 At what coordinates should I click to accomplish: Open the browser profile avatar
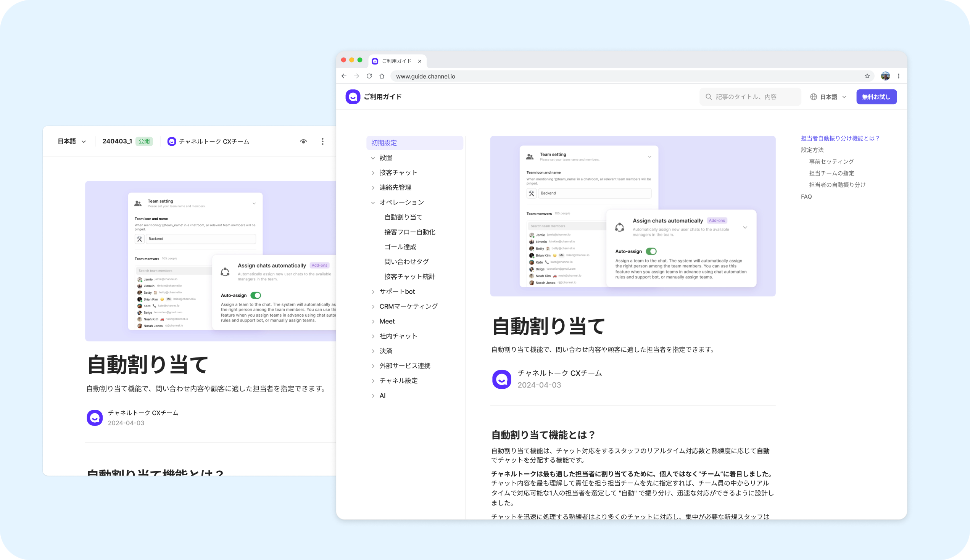pyautogui.click(x=885, y=76)
